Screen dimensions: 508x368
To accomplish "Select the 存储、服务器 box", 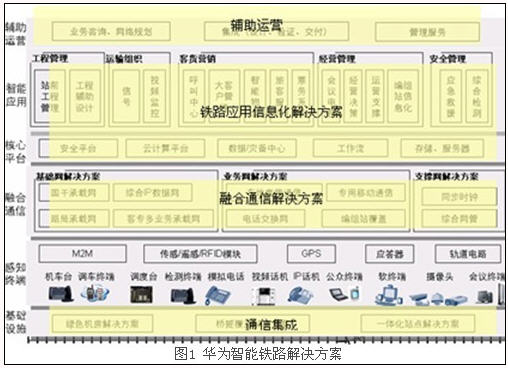I will pyautogui.click(x=442, y=148).
